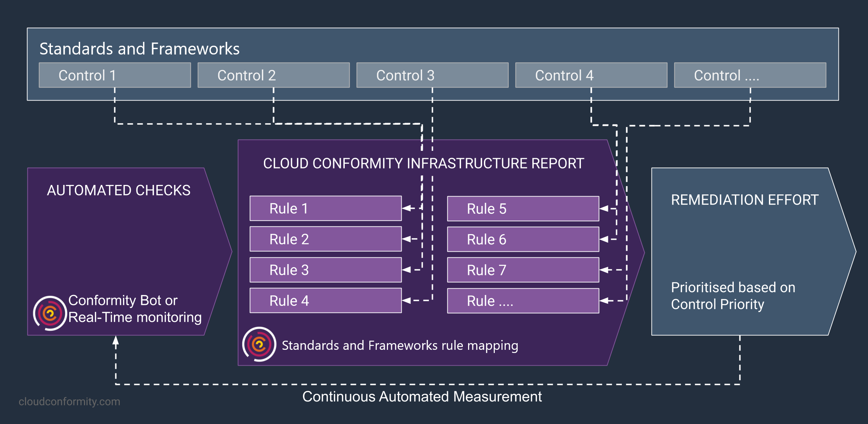Click 'Standards and Frameworks rule mapping' caption
This screenshot has width=868, height=424.
coord(400,346)
